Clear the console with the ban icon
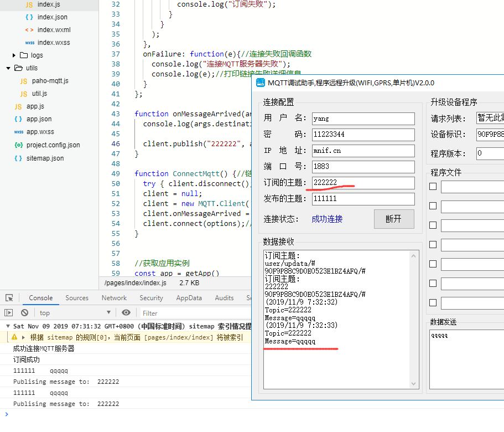 24,313
